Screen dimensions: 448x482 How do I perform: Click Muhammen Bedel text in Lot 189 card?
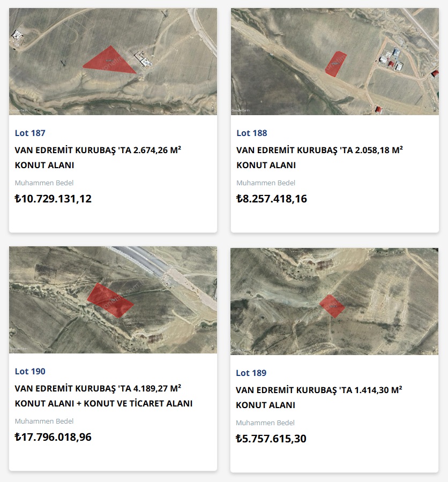[265, 423]
